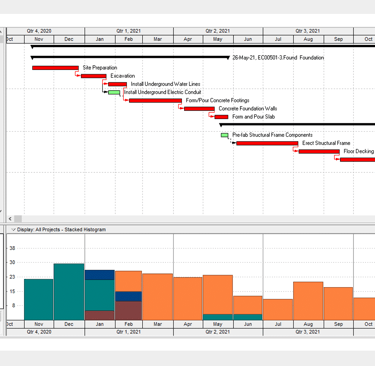Click the Aug cell in the Gantt timescale
Image resolution: width=375 pixels, height=366 pixels.
click(x=308, y=39)
